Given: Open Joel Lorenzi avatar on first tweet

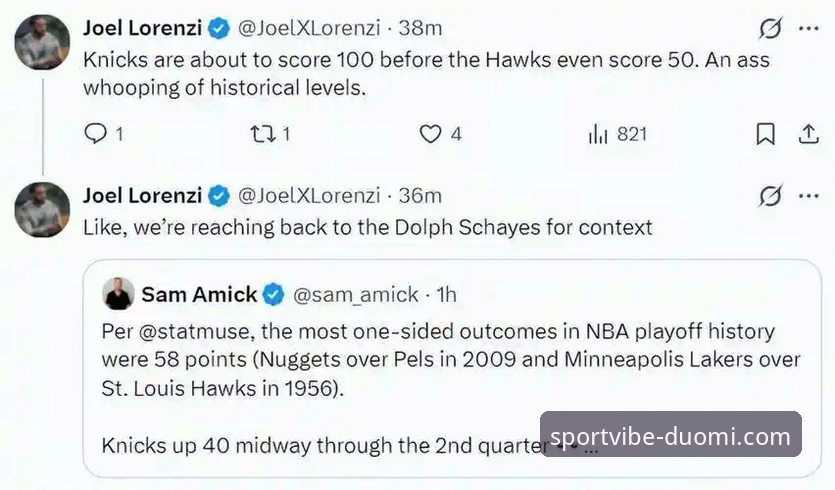Looking at the screenshot, I should click(42, 42).
